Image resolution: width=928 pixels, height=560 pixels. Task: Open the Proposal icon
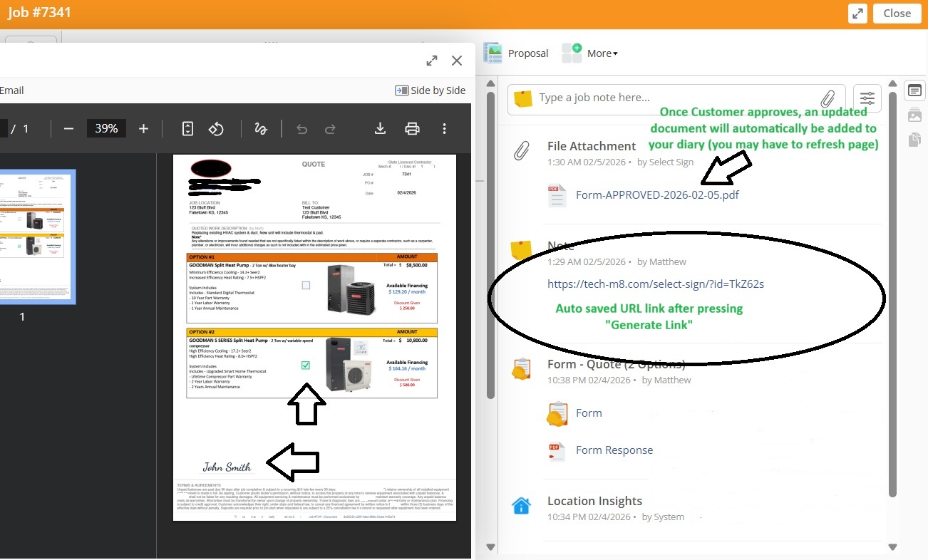tap(493, 53)
